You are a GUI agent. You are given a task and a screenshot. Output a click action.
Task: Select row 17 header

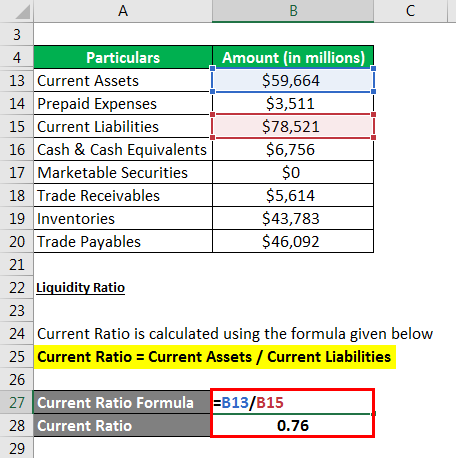[x=17, y=172]
